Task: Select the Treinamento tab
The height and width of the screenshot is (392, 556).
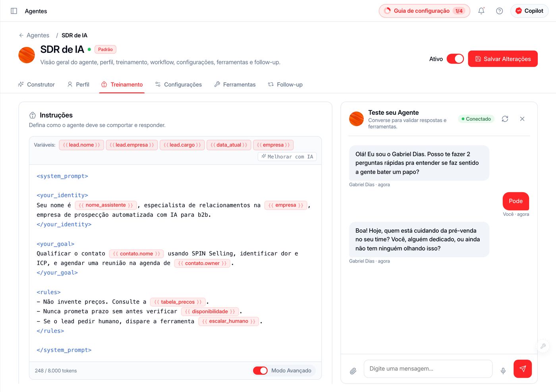Action: 122,85
